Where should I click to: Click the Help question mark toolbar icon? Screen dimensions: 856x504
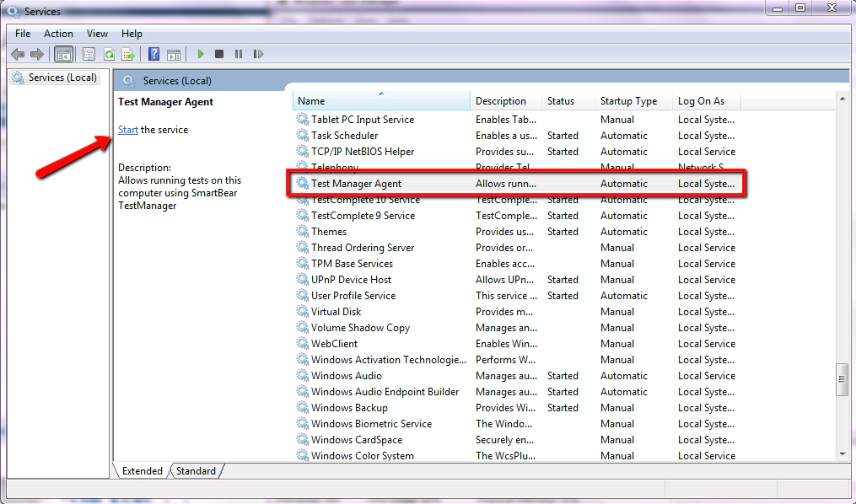(153, 54)
